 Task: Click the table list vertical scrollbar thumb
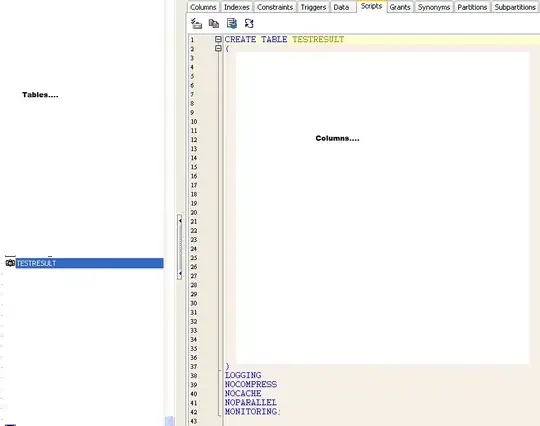pyautogui.click(x=169, y=421)
